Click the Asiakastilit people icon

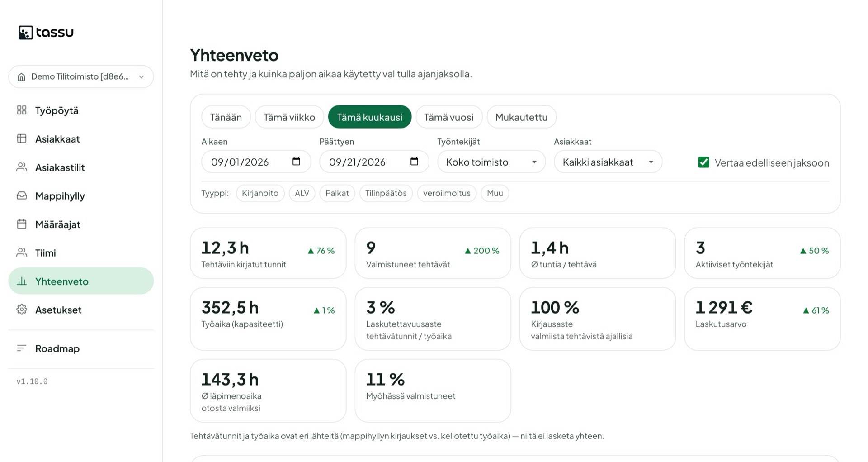tap(22, 167)
